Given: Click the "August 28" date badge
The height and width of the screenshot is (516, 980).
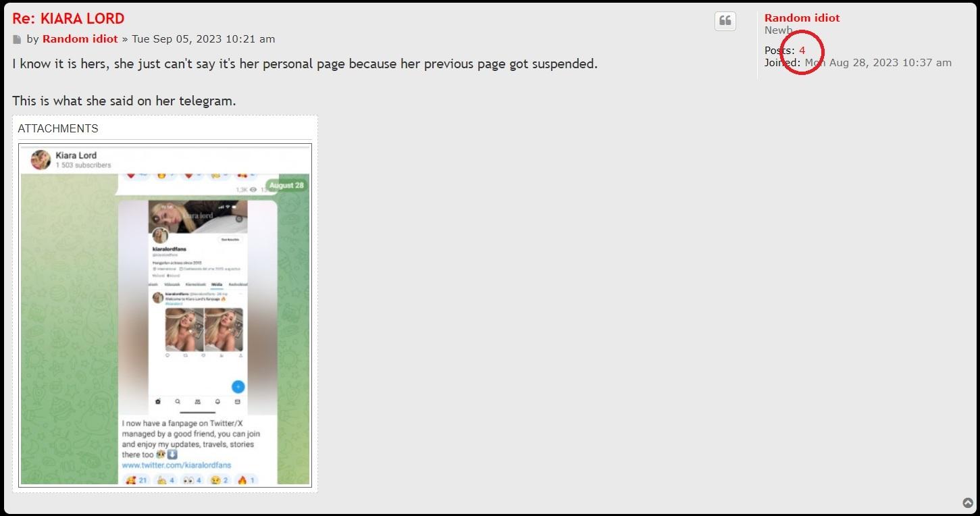Looking at the screenshot, I should click(x=286, y=185).
